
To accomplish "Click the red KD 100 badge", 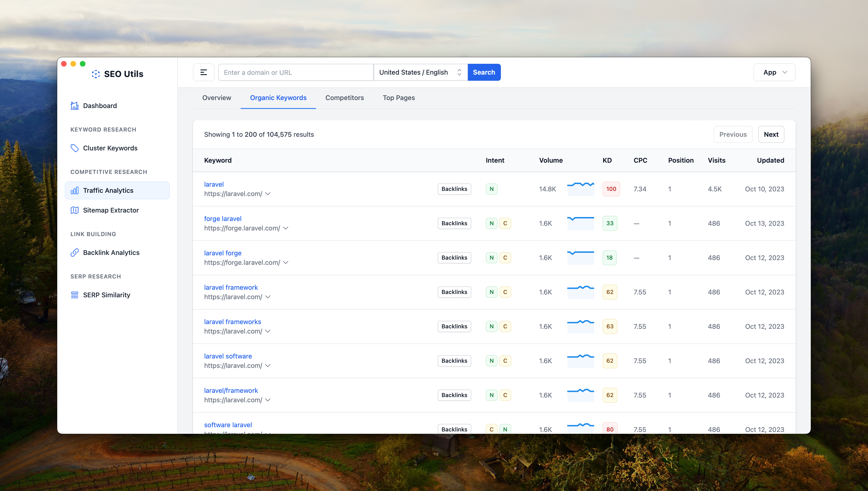I will click(611, 189).
